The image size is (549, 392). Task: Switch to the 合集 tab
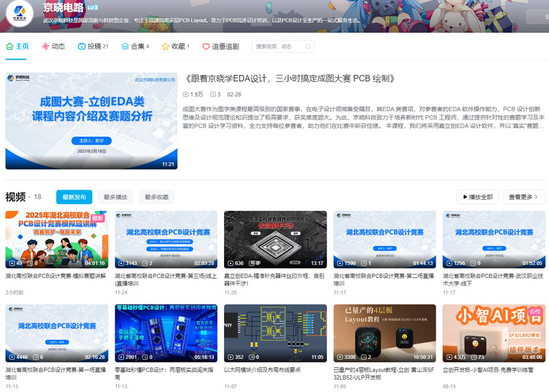pyautogui.click(x=136, y=47)
